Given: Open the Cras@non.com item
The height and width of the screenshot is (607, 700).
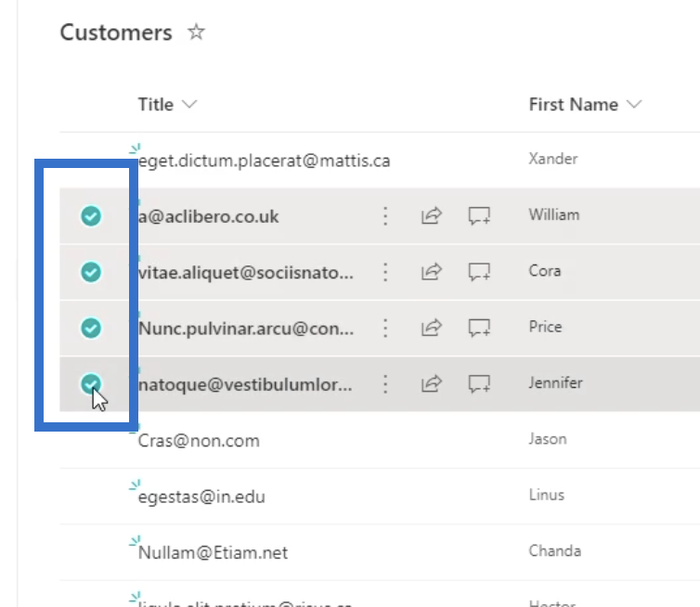Looking at the screenshot, I should (x=199, y=440).
